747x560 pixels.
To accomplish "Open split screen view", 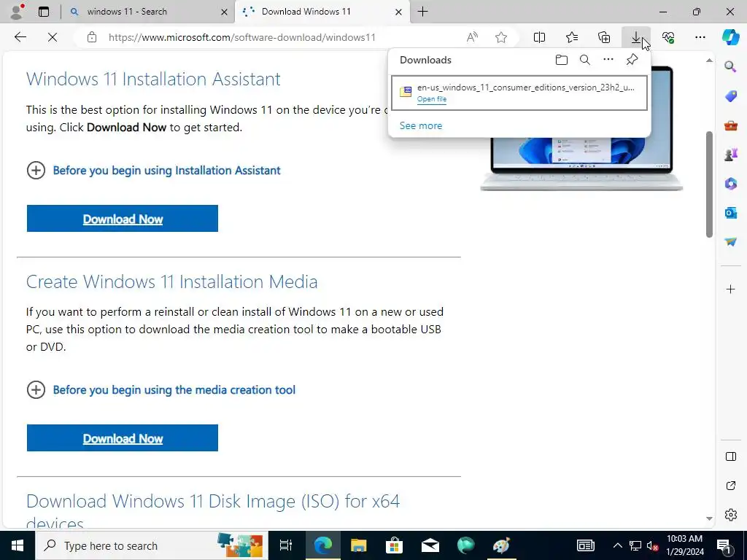I will coord(539,37).
